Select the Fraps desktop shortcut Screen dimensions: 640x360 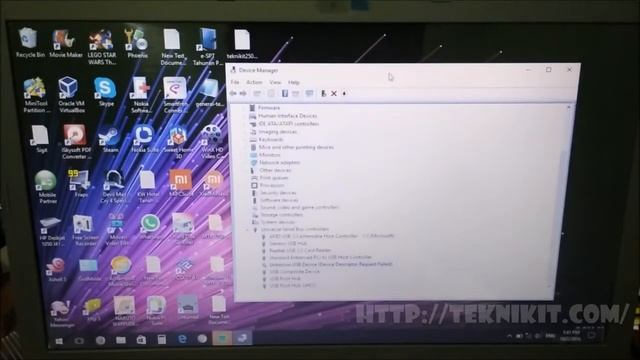pyautogui.click(x=80, y=184)
